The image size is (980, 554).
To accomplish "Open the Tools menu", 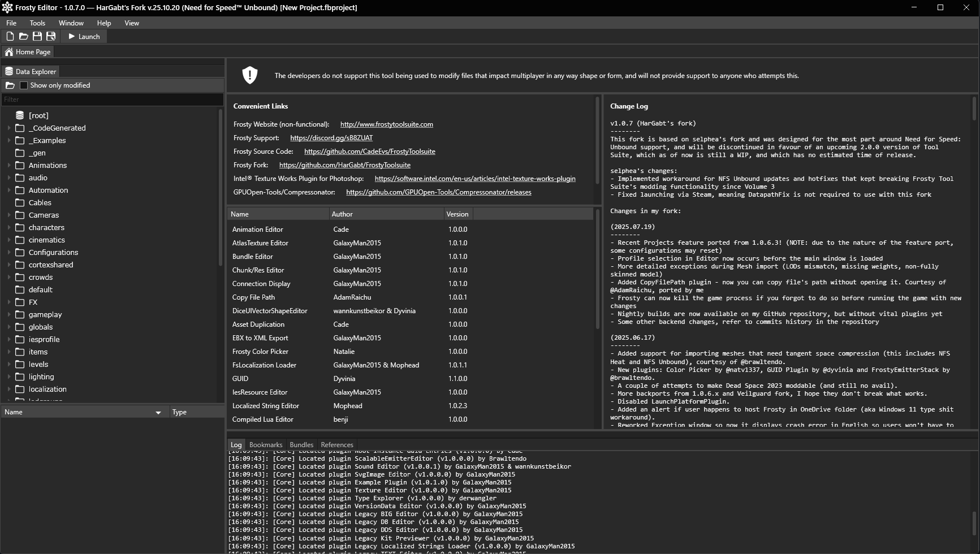I will click(37, 23).
